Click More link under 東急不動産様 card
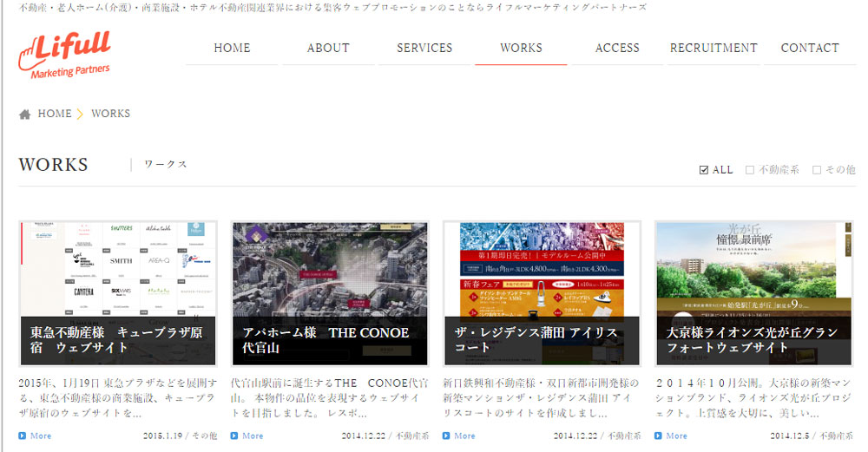This screenshot has height=452, width=868. [x=41, y=436]
